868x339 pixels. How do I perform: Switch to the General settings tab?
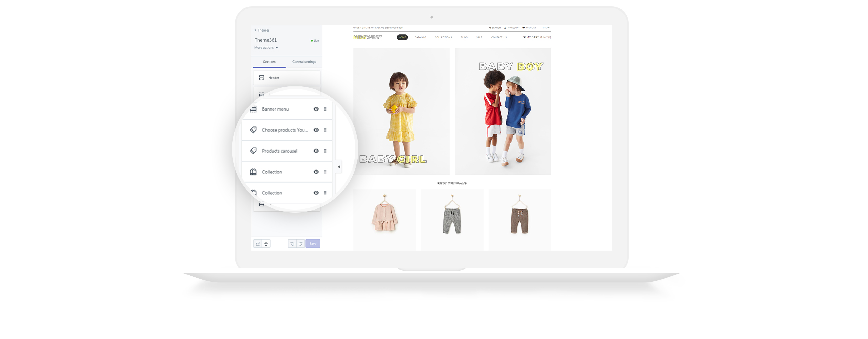(304, 62)
